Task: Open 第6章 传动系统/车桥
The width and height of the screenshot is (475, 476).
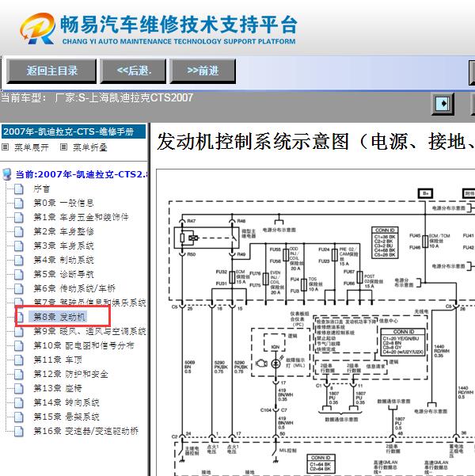Action: pyautogui.click(x=74, y=288)
